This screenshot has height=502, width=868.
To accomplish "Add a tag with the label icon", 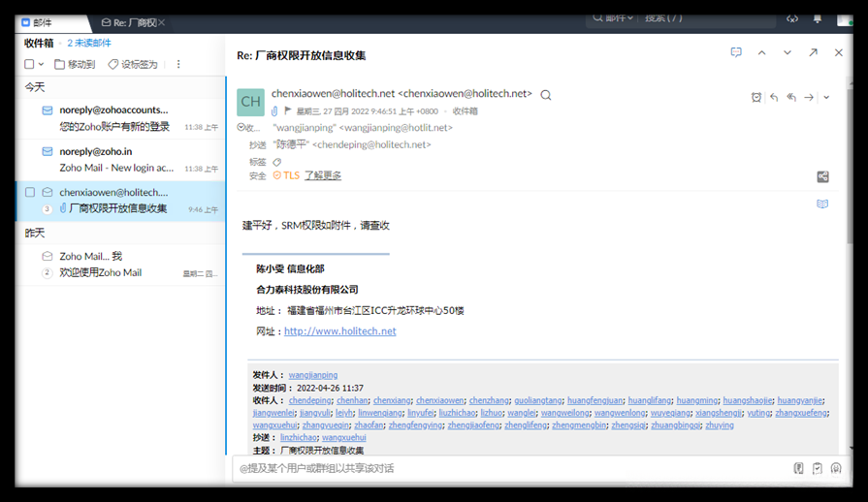I will point(277,162).
